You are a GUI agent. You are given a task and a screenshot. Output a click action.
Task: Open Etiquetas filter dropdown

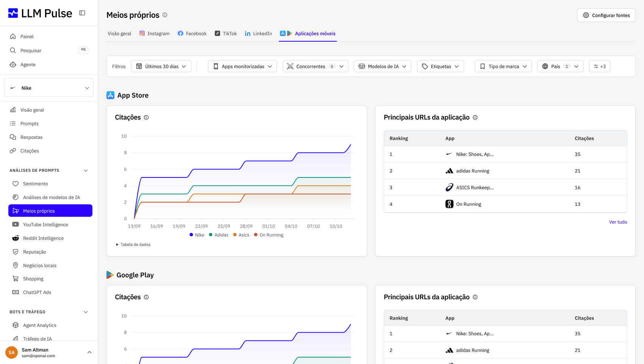click(441, 66)
